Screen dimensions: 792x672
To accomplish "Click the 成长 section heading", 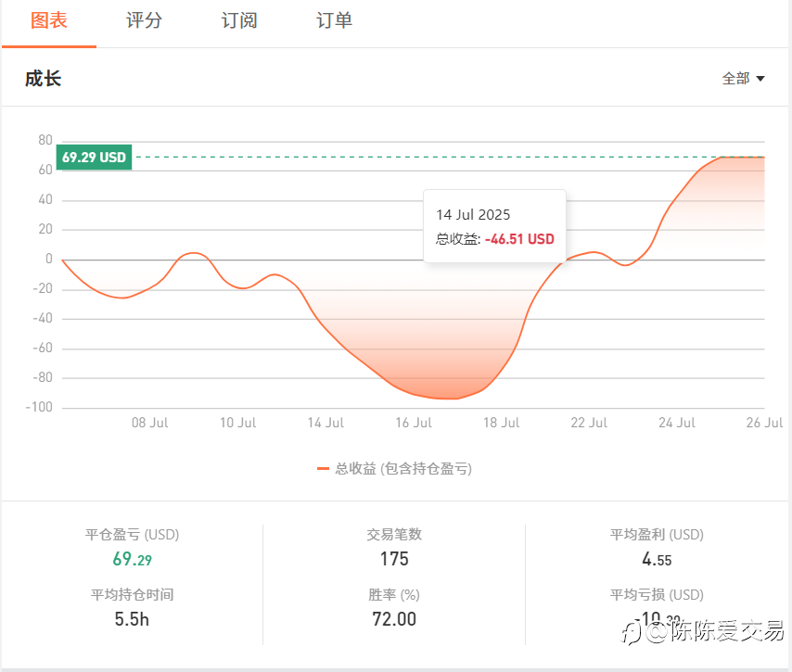I will 44,79.
